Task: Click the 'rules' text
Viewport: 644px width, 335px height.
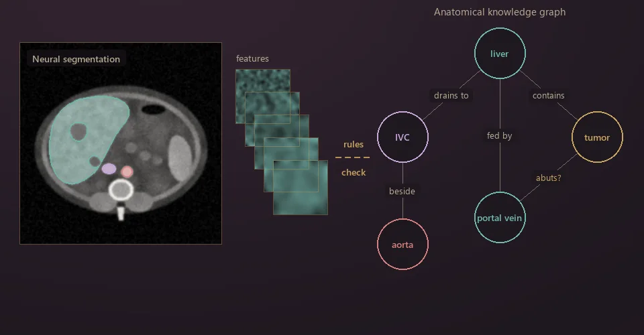Action: pos(354,144)
